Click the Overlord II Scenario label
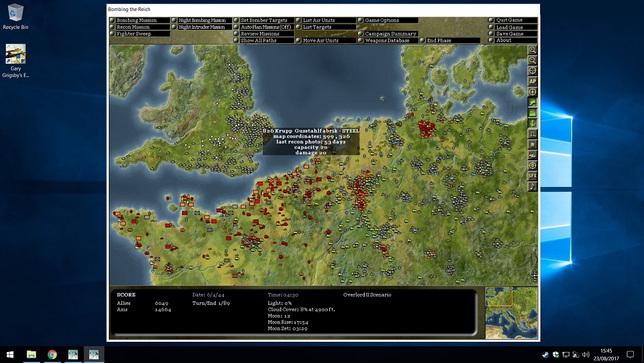Screen dimensions: 644x363 [x=368, y=295]
